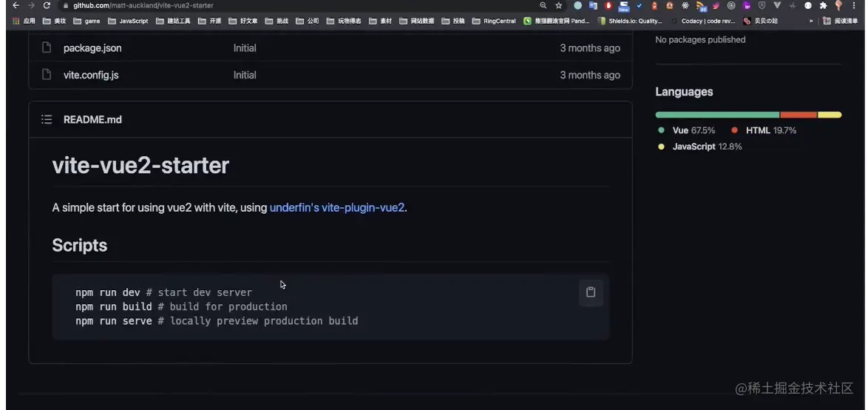
Task: Copy the scripts code block with clipboard icon
Action: tap(591, 292)
